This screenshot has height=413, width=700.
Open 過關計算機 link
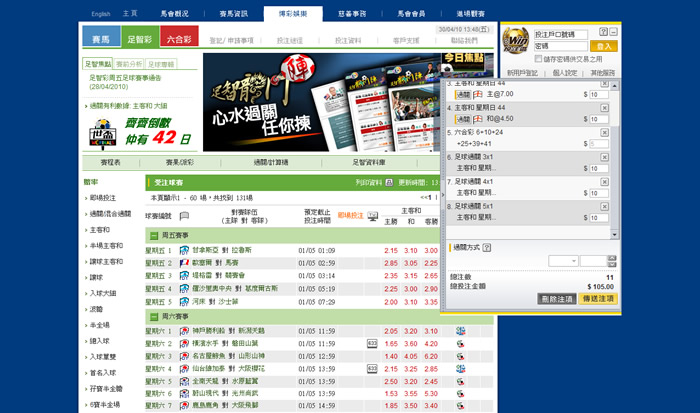[x=271, y=163]
